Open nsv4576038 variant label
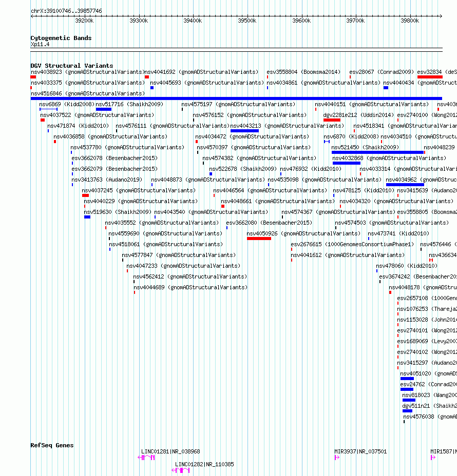457x476 pixels. point(430,417)
